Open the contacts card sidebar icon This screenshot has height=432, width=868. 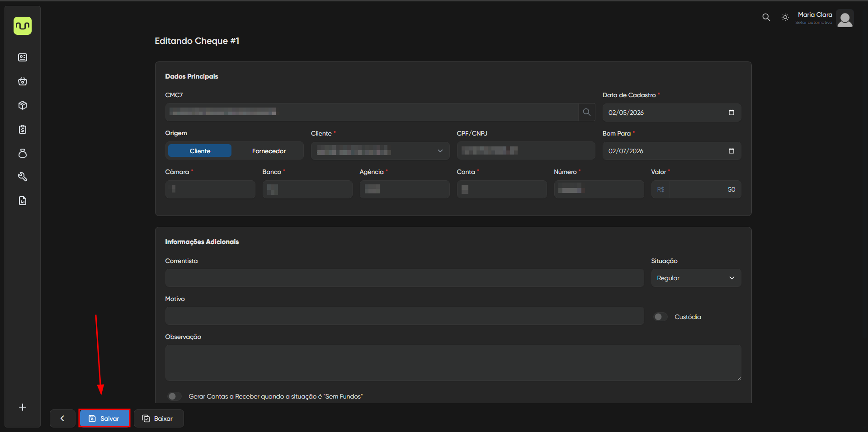(x=23, y=57)
